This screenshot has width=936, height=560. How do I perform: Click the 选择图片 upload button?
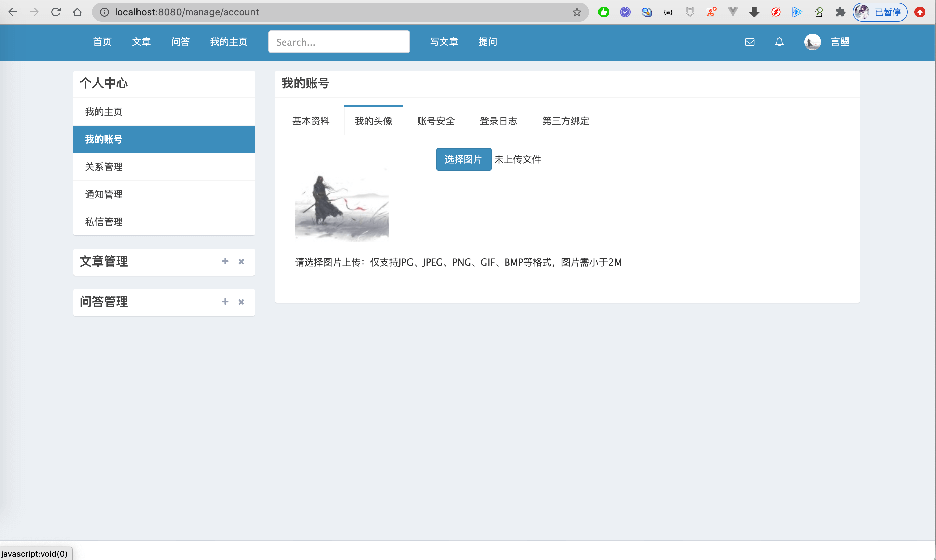464,159
